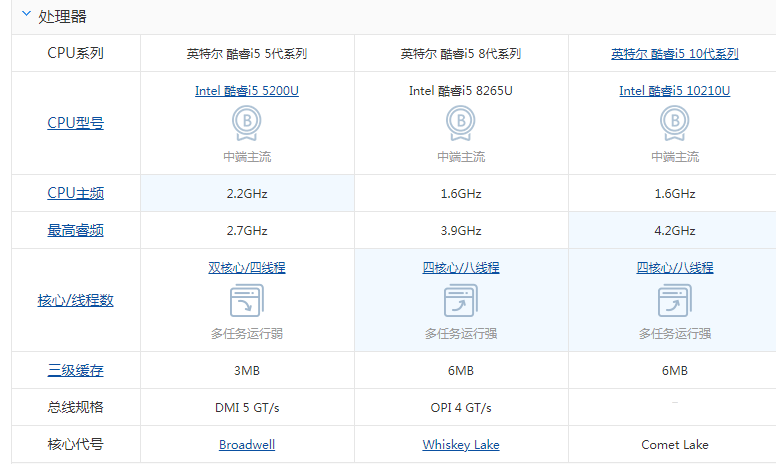Screen dimensions: 776x464
Task: Click the B badge under i5 10210U
Action: 675,124
